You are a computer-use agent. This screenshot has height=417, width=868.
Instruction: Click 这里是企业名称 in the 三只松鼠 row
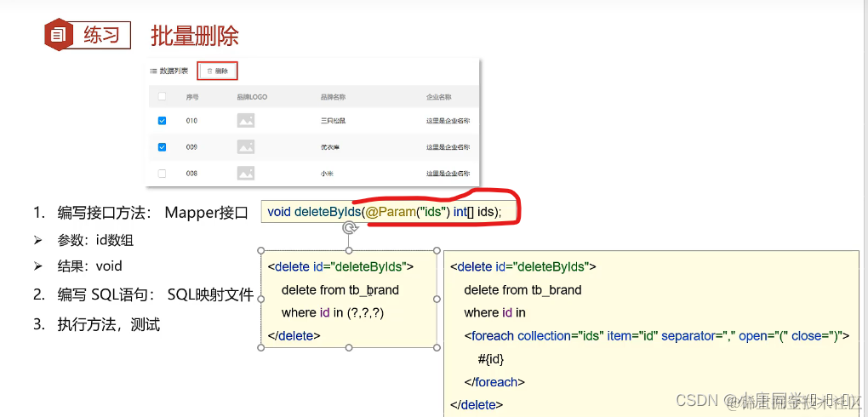pos(448,120)
